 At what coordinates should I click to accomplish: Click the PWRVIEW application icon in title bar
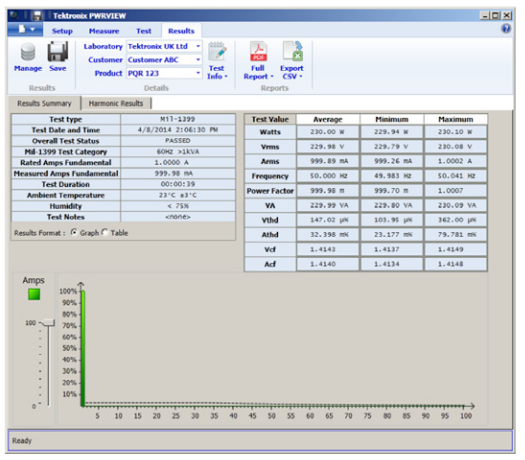14,15
